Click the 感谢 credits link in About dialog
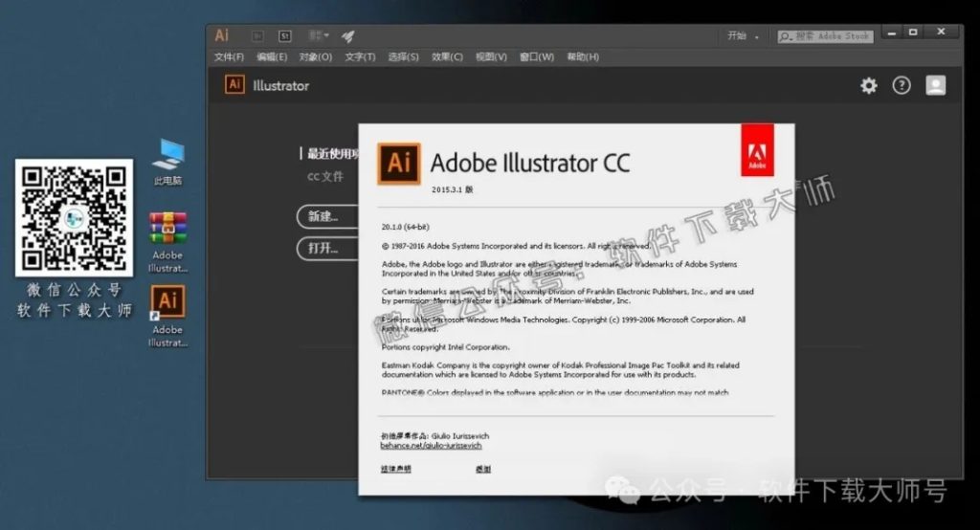The image size is (980, 530). pyautogui.click(x=483, y=469)
